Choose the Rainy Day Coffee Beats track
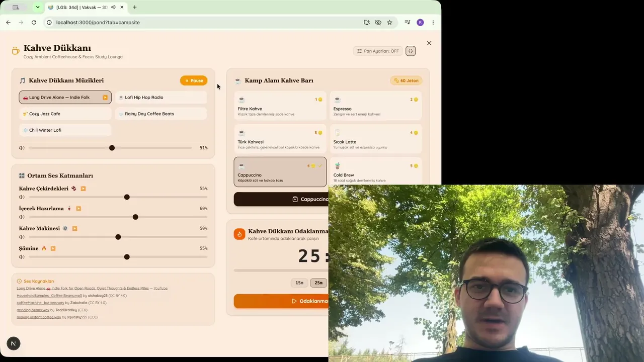The width and height of the screenshot is (644, 362). pos(161,114)
